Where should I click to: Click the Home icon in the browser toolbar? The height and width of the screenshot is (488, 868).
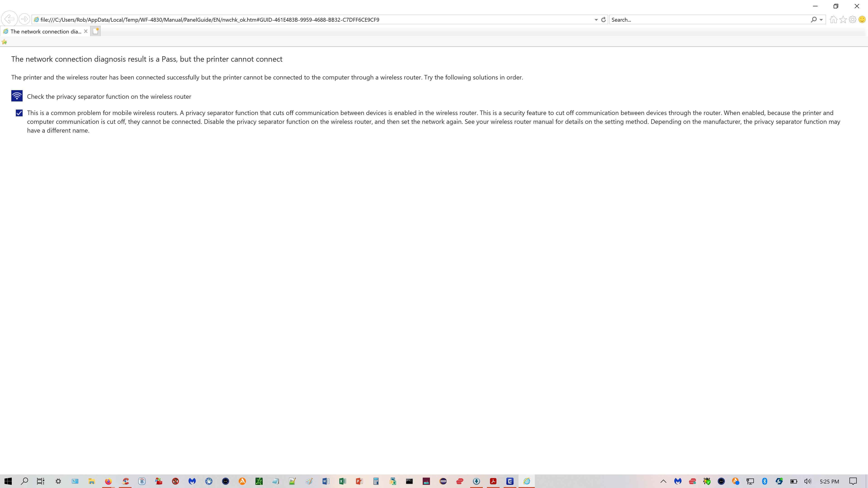point(834,19)
